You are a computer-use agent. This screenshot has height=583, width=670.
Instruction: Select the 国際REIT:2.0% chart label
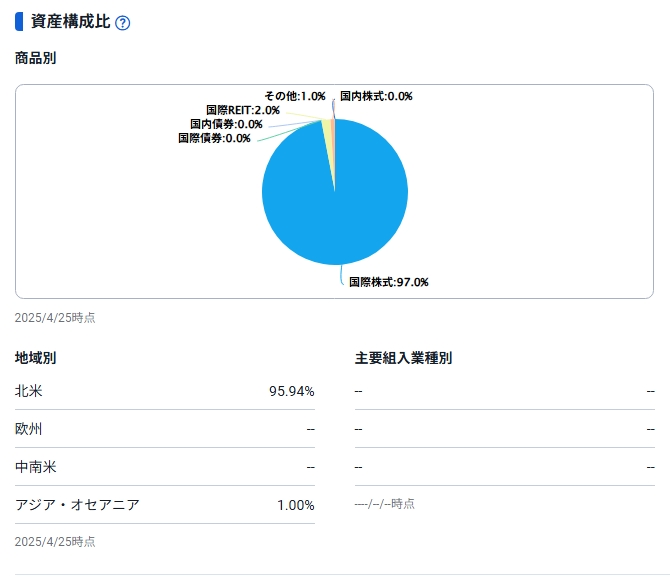coord(243,110)
